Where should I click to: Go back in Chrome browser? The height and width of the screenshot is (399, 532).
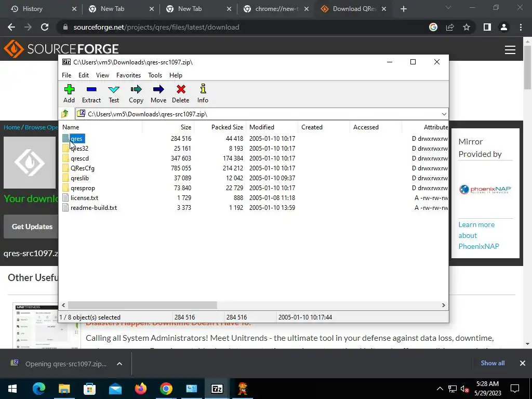tap(11, 27)
